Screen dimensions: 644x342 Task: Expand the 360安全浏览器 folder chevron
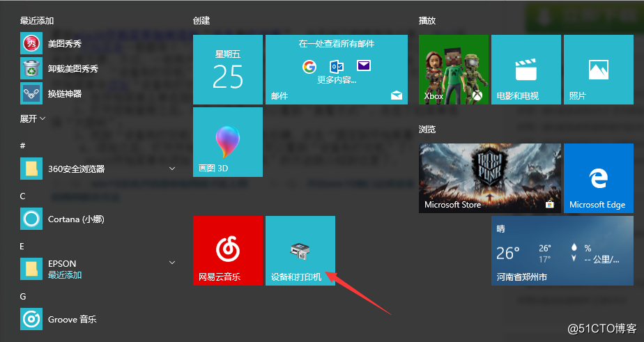(172, 169)
